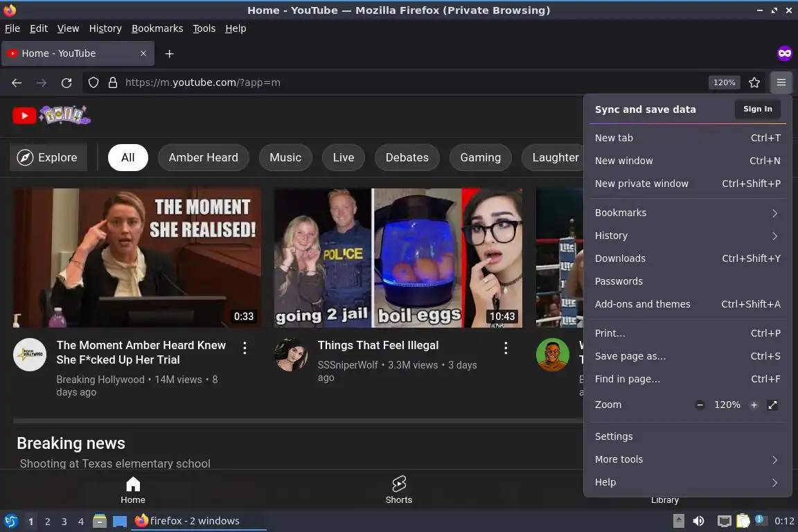Expand the More tools submenu
This screenshot has width=798, height=532.
(687, 459)
